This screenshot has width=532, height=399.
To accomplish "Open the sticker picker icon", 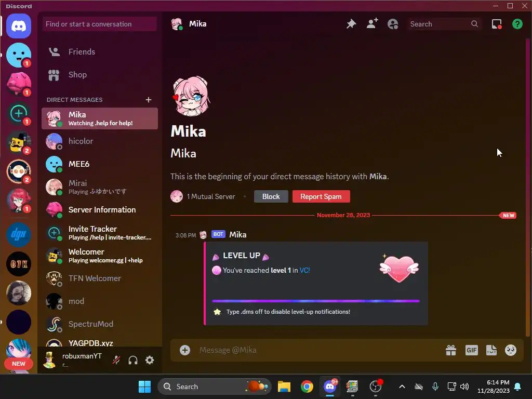I will tap(491, 350).
